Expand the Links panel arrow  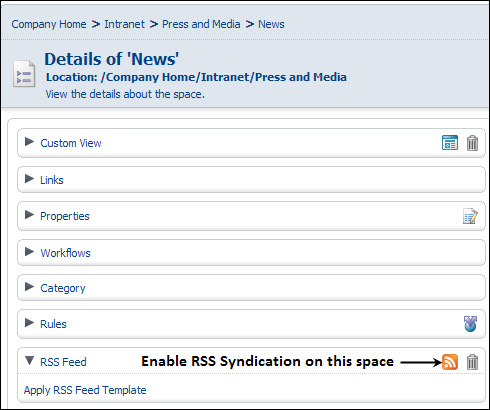(x=29, y=179)
